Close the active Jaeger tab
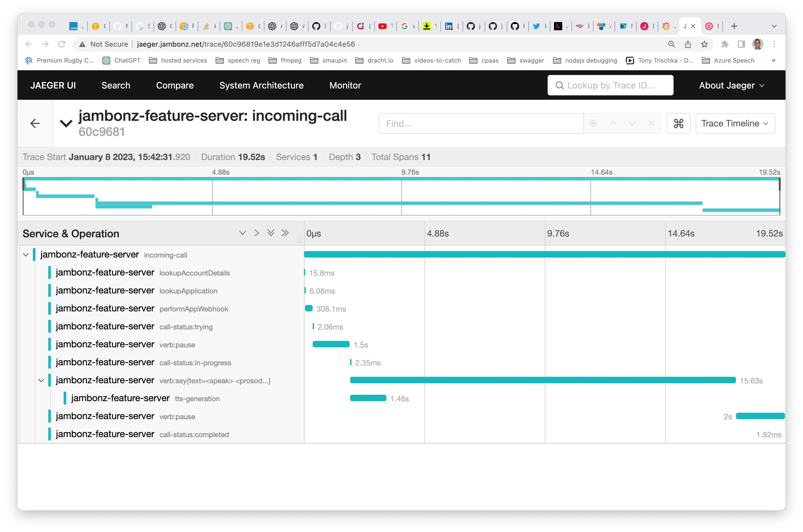 [x=693, y=26]
